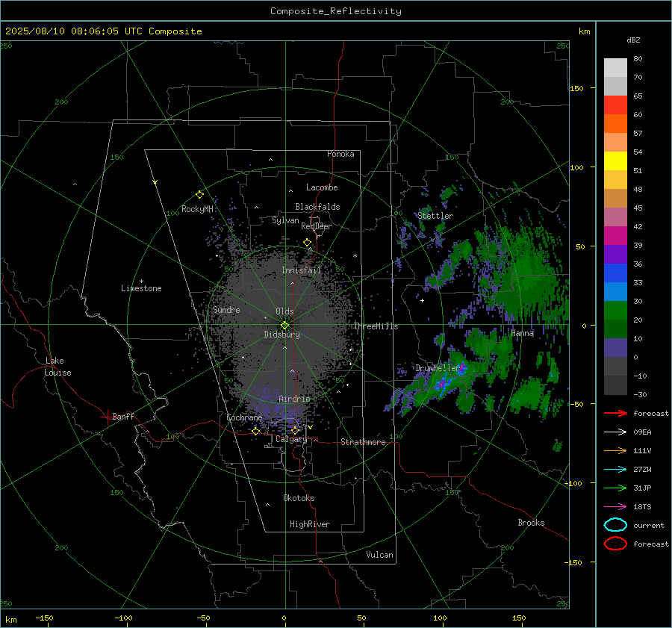
Task: Click the Limestone label
Action: [141, 288]
